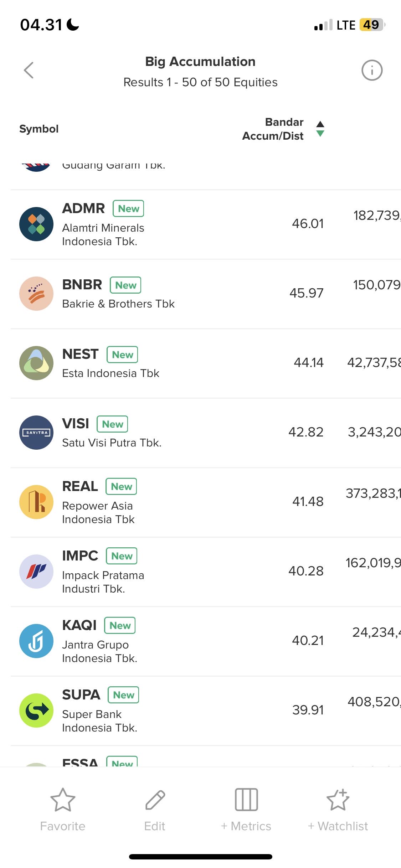Tap the battery indicator in status bar
401x868 pixels.
372,25
